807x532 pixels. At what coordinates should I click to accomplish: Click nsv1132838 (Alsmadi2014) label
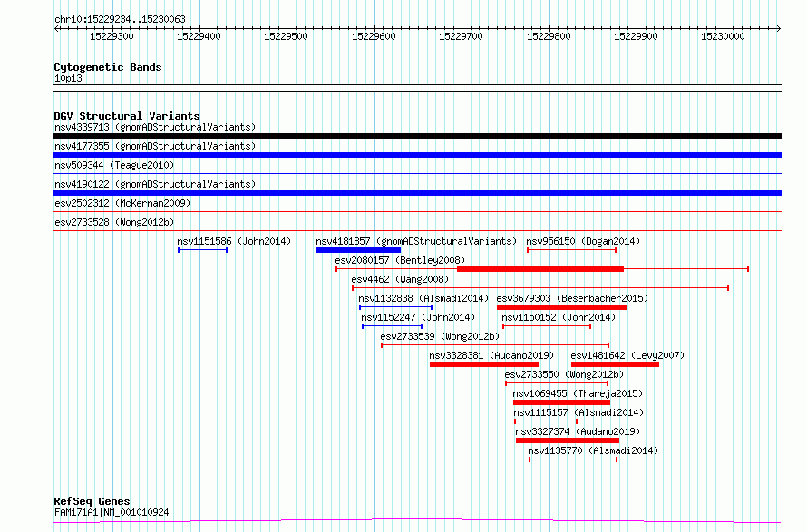[423, 298]
